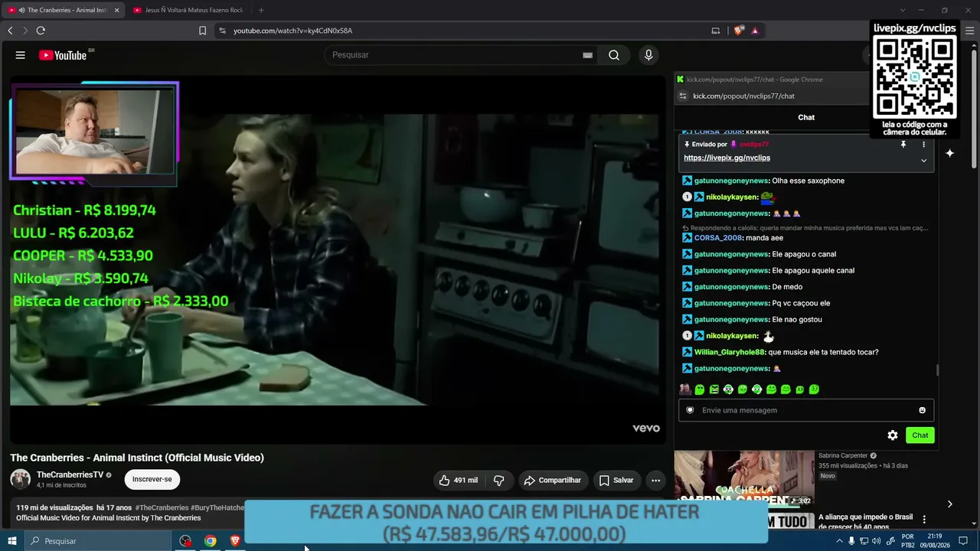Unpin the pinned chat message
The width and height of the screenshot is (980, 551).
coord(903,145)
